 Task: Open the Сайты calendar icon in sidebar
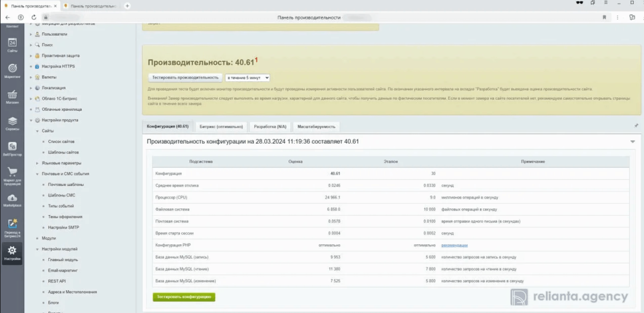tap(12, 43)
